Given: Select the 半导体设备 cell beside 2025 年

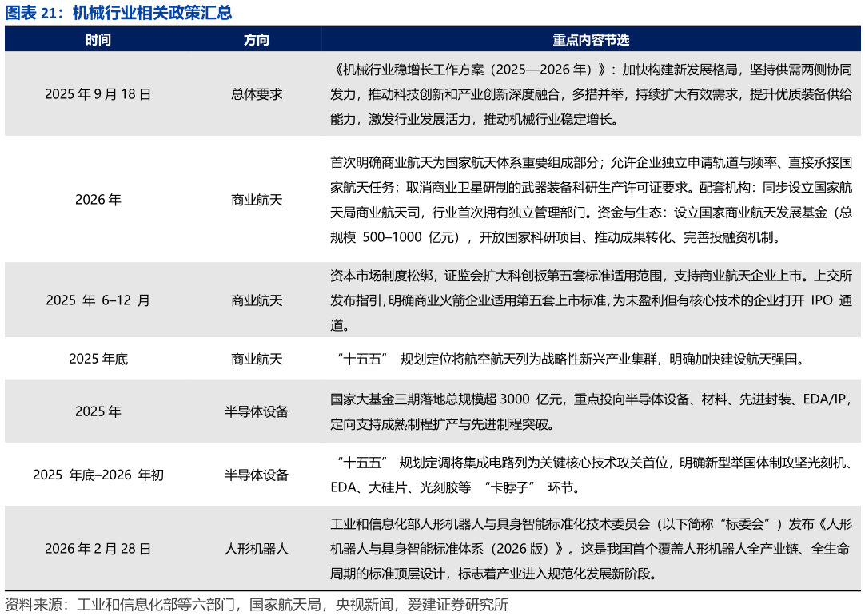Looking at the screenshot, I should click(256, 411).
